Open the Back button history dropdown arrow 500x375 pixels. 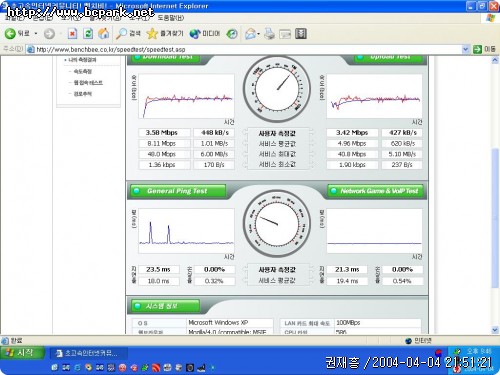(x=36, y=34)
